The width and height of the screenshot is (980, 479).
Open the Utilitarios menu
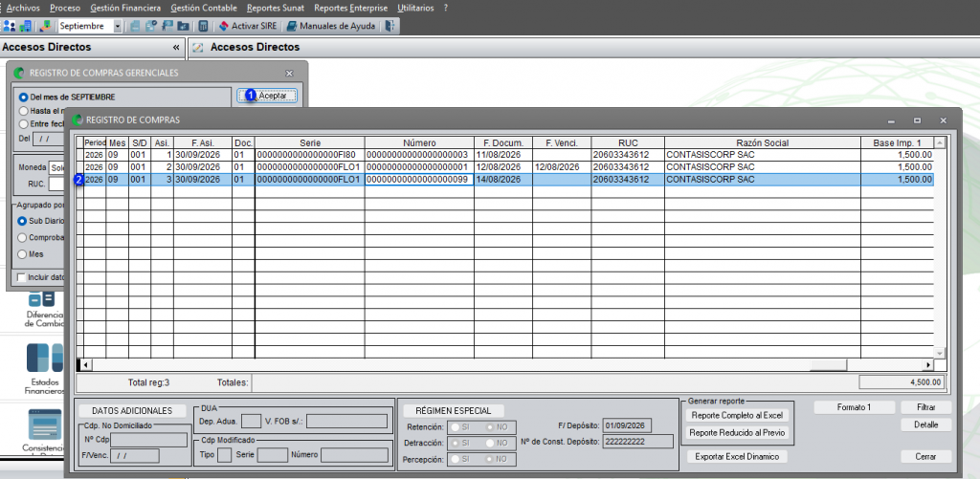pos(415,8)
